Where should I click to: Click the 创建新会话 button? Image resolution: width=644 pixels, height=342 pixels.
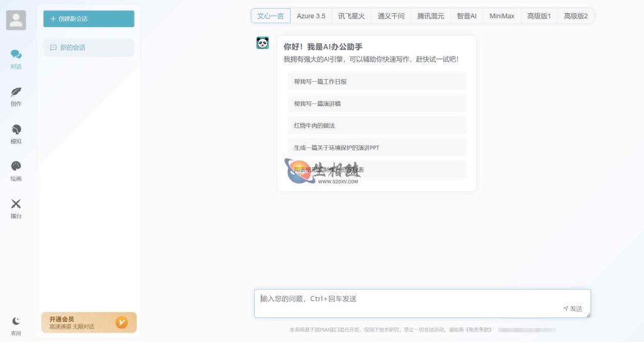(x=89, y=19)
